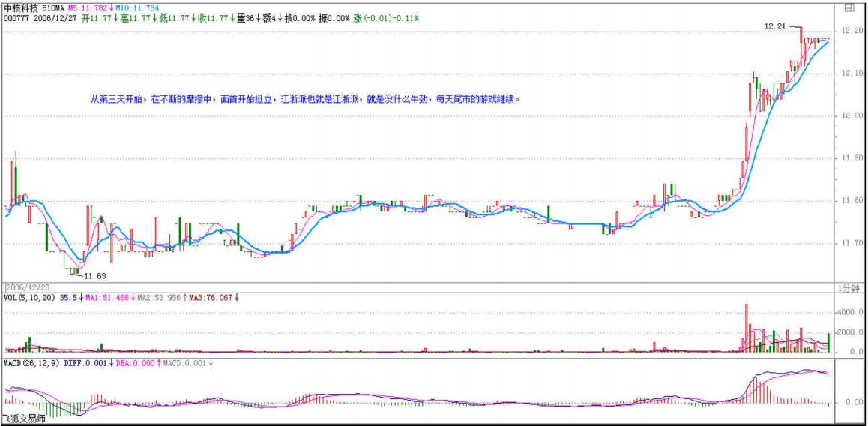Screen dimensions: 868x426
Task: Click the 510MA indicator name
Action: pyautogui.click(x=55, y=7)
